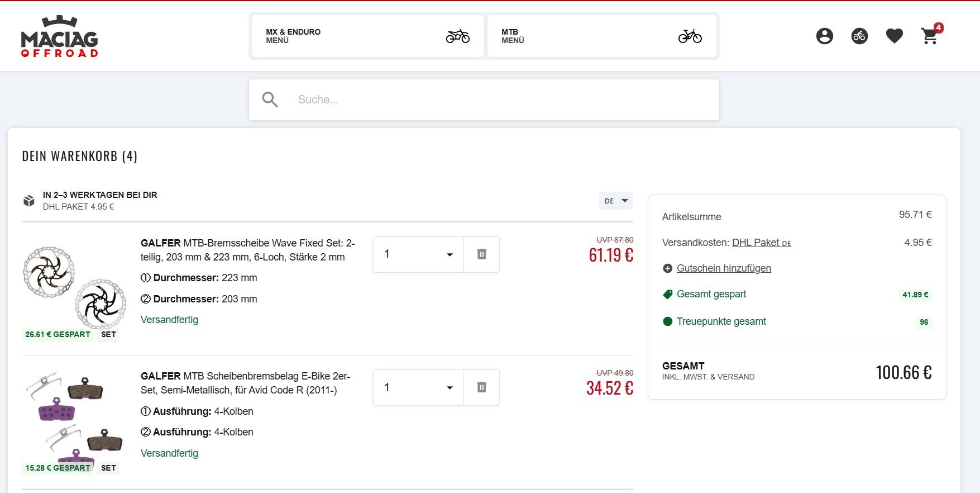
Task: Open the shopping cart icon
Action: [x=930, y=36]
